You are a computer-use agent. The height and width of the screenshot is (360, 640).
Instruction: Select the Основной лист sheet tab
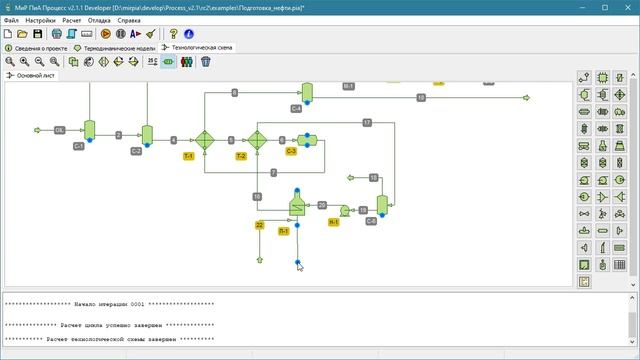[31, 76]
